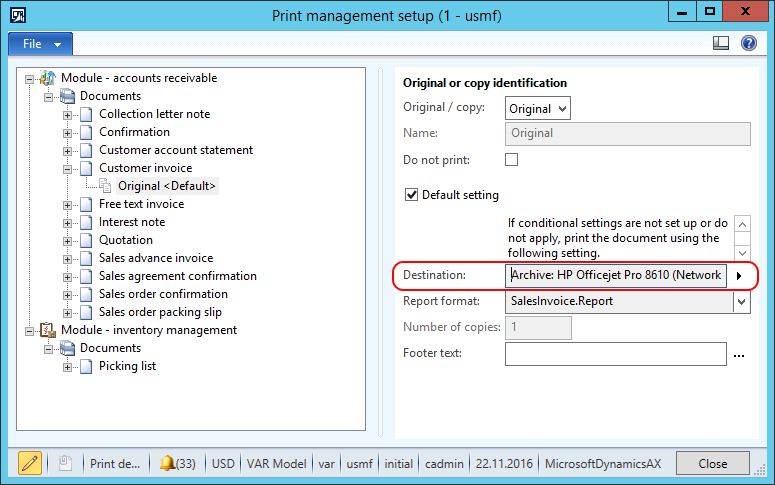Collapse the Module - inventory management node

click(x=30, y=331)
